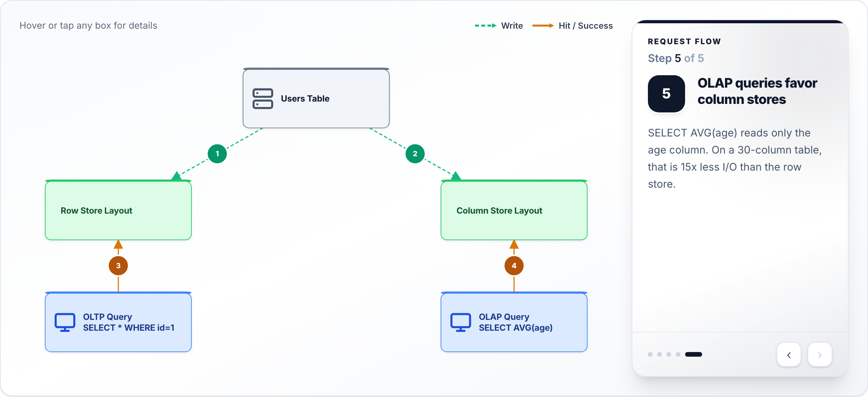The height and width of the screenshot is (397, 868).
Task: Click the SELECT AVG(age) description paragraph
Action: coord(735,158)
